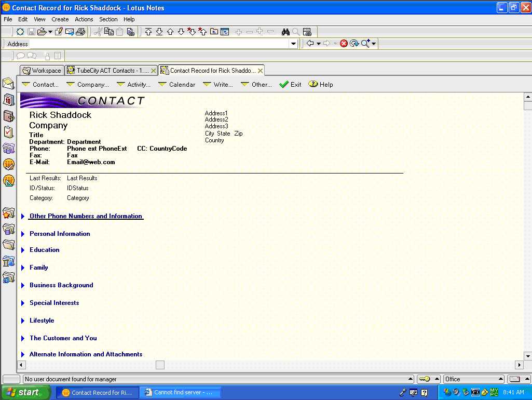Screen dimensions: 532x400
Task: Click the Exit button
Action: [291, 85]
